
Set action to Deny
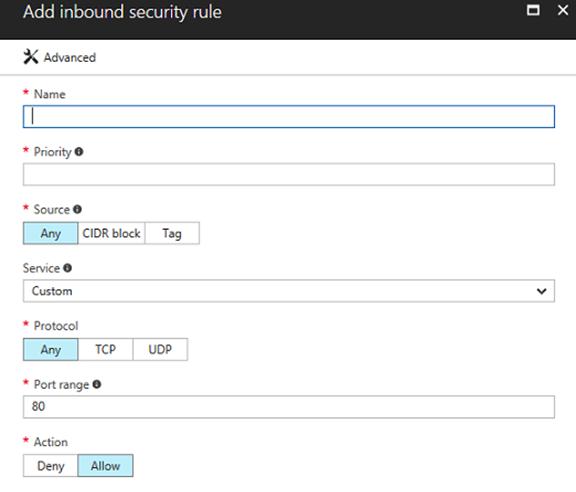click(x=51, y=466)
